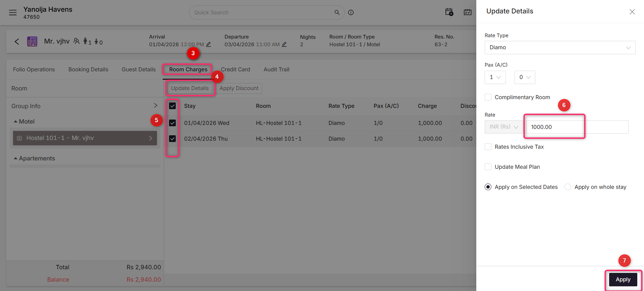Click the Yanolja Havens property name
The width and height of the screenshot is (644, 291).
pyautogui.click(x=48, y=9)
